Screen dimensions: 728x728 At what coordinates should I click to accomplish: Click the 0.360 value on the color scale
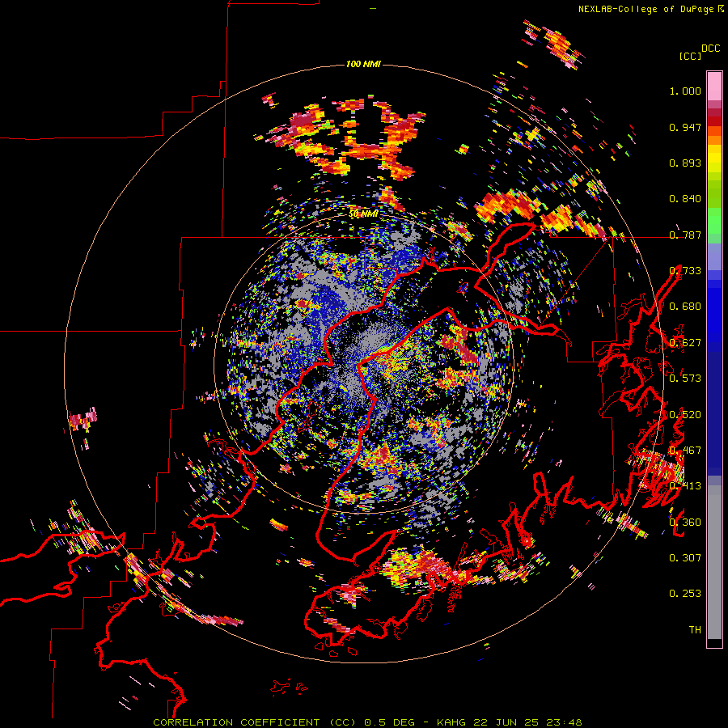coord(685,523)
